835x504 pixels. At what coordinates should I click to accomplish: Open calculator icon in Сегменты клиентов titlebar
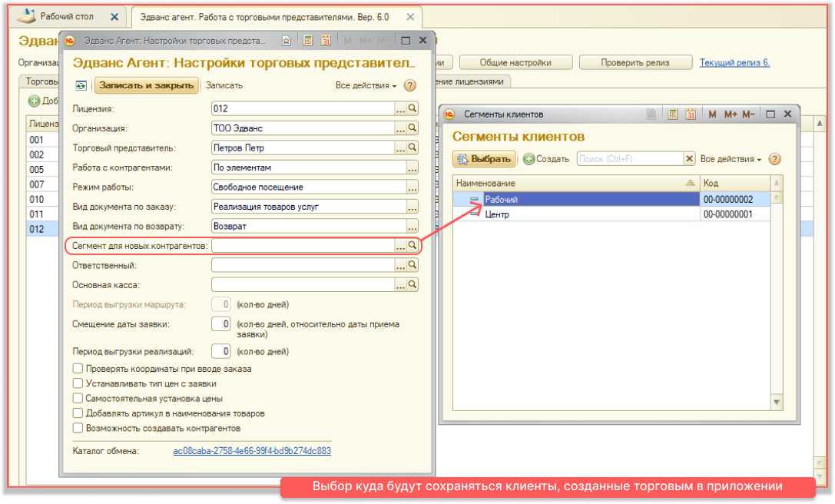673,114
